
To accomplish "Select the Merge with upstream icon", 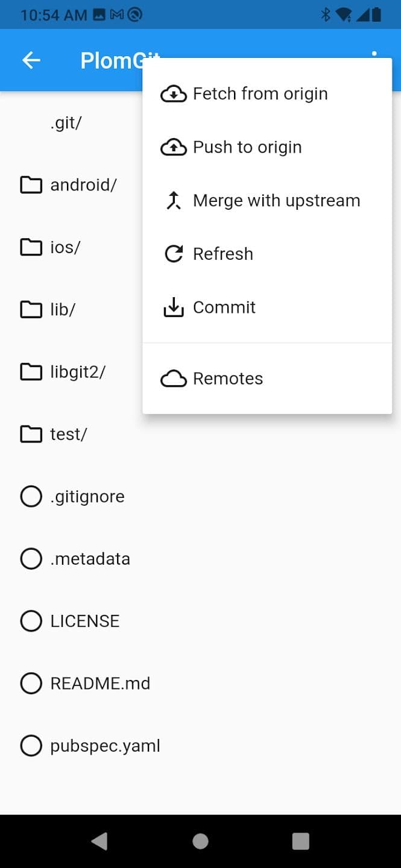I will [174, 200].
